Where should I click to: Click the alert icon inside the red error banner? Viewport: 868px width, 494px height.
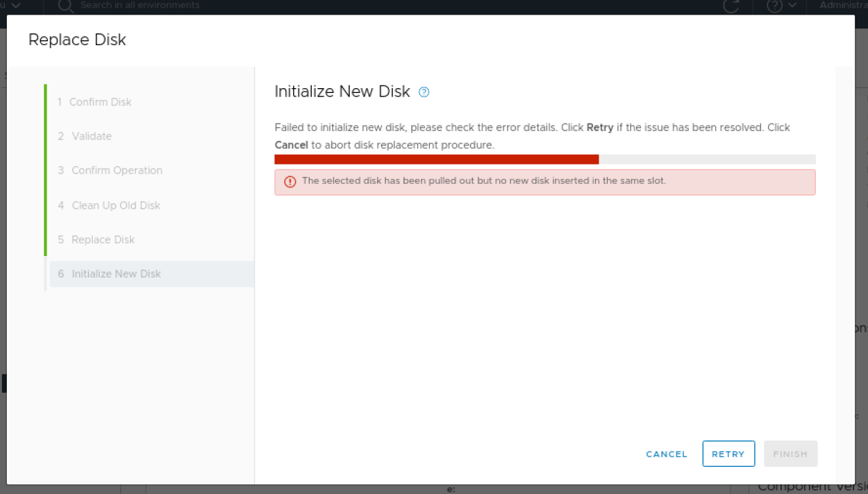pyautogui.click(x=290, y=181)
